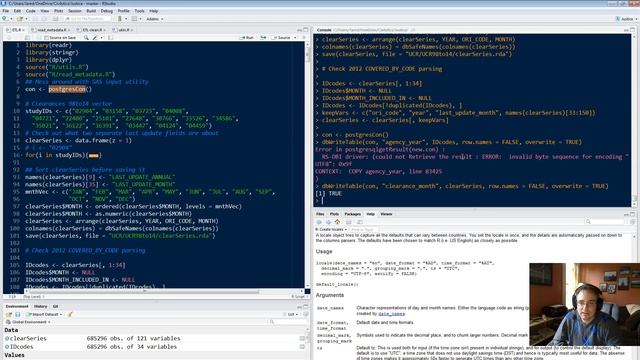Maximize the Environment pane

point(305,307)
